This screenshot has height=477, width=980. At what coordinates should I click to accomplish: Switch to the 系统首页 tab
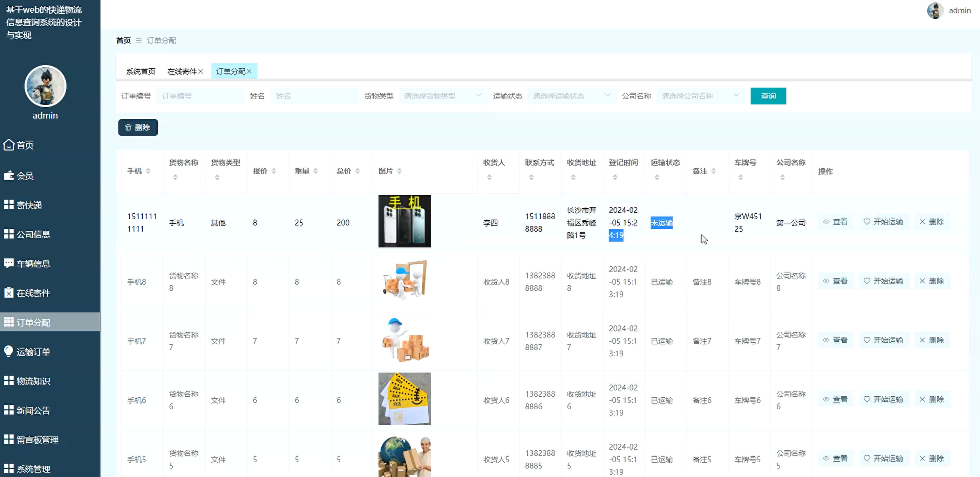tap(141, 71)
